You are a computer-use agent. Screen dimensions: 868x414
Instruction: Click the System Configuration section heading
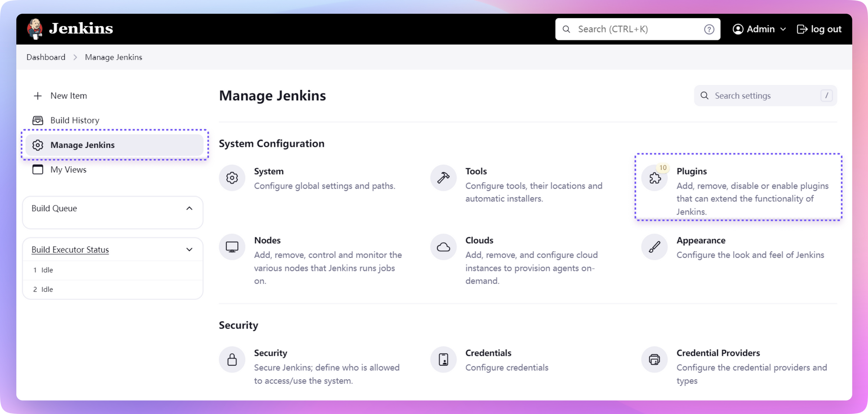click(x=272, y=143)
